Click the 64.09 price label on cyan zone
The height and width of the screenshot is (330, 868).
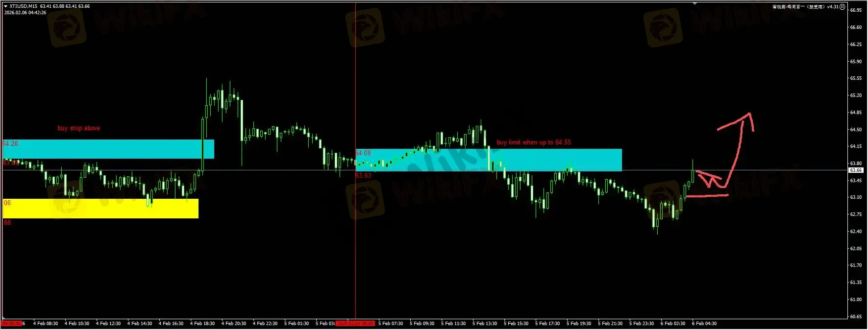tap(363, 153)
